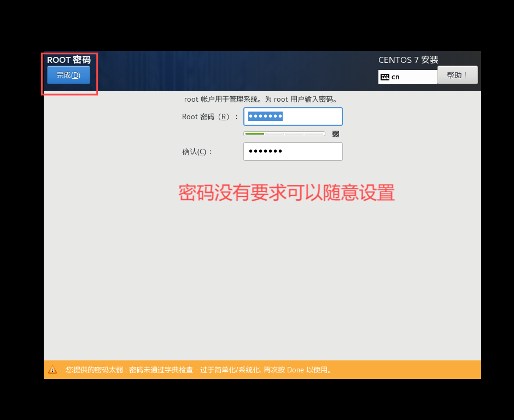Click the Root 密码 (R) field label

pyautogui.click(x=209, y=116)
